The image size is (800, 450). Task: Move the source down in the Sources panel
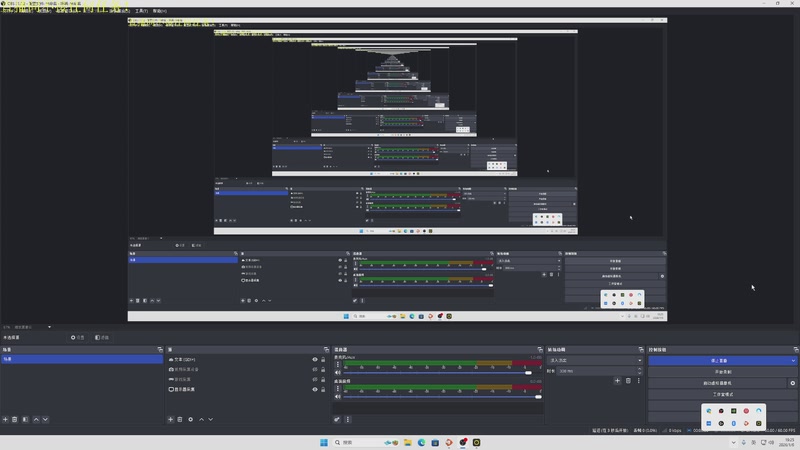tap(210, 419)
